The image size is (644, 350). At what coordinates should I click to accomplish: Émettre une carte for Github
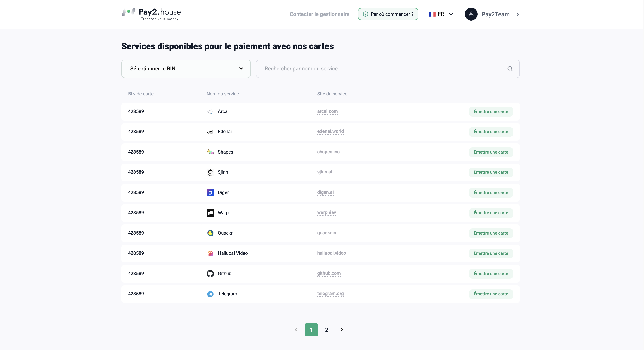pyautogui.click(x=491, y=274)
